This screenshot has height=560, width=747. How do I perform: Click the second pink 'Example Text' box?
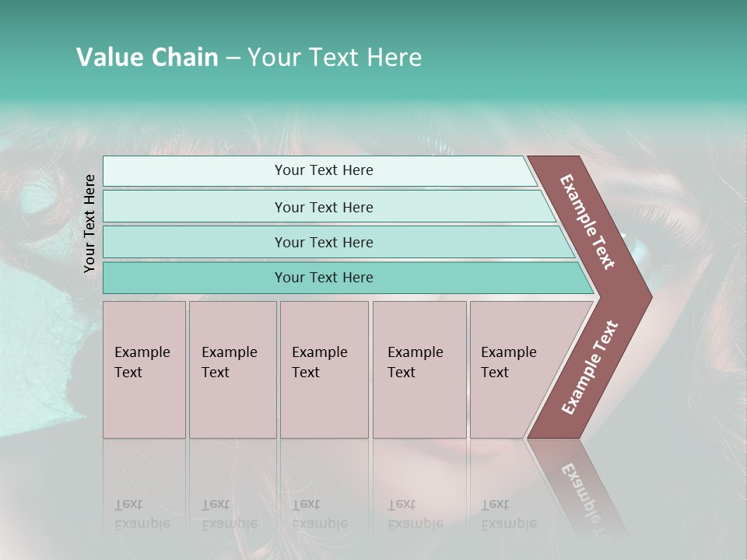233,369
